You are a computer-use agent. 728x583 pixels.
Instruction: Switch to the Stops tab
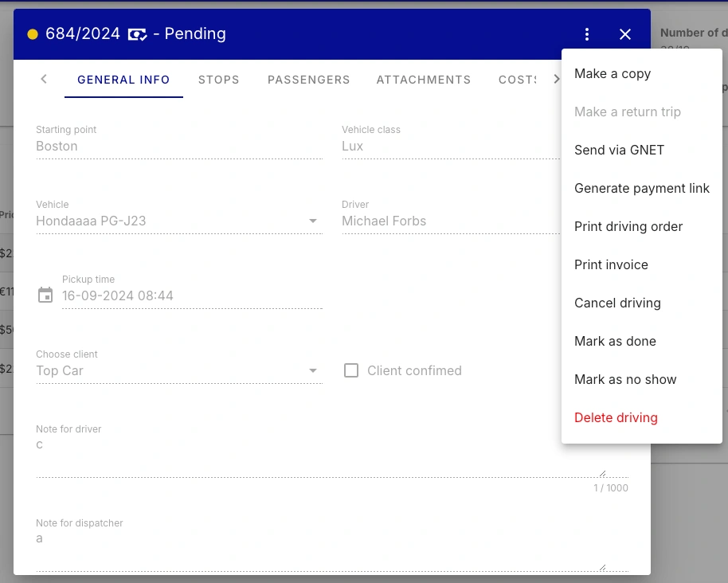tap(219, 80)
